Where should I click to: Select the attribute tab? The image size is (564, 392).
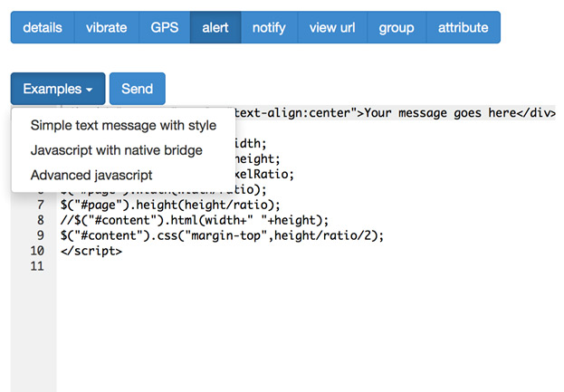(x=464, y=27)
